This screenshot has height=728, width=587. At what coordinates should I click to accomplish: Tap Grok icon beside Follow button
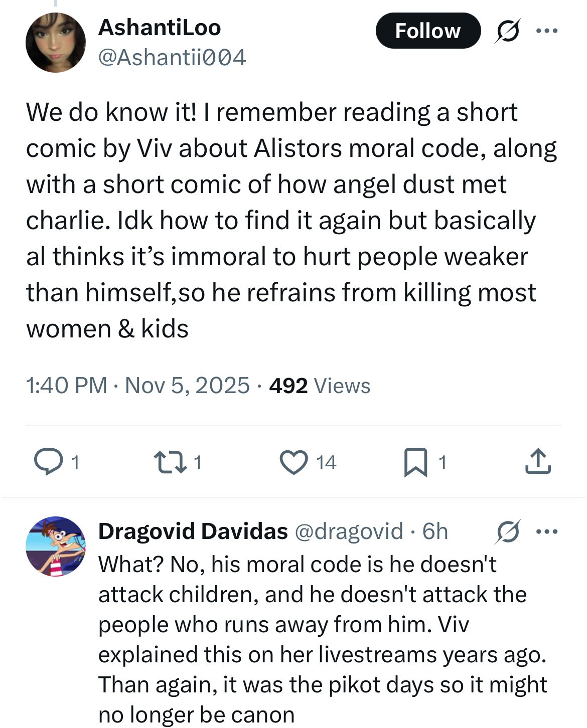coord(508,31)
